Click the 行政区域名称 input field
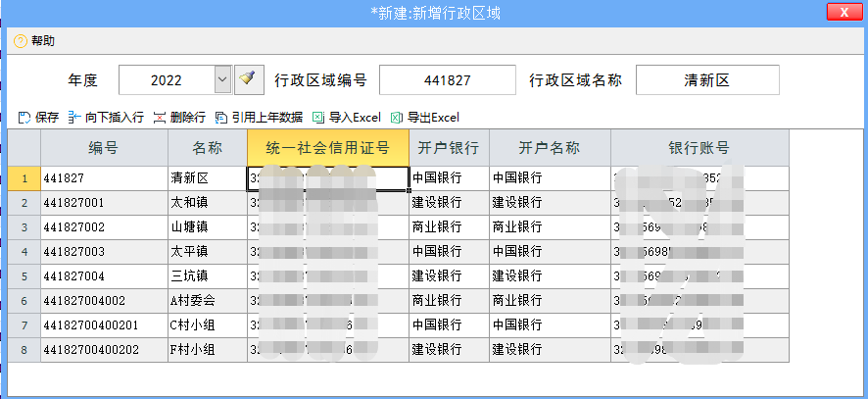868x399 pixels. pos(706,80)
